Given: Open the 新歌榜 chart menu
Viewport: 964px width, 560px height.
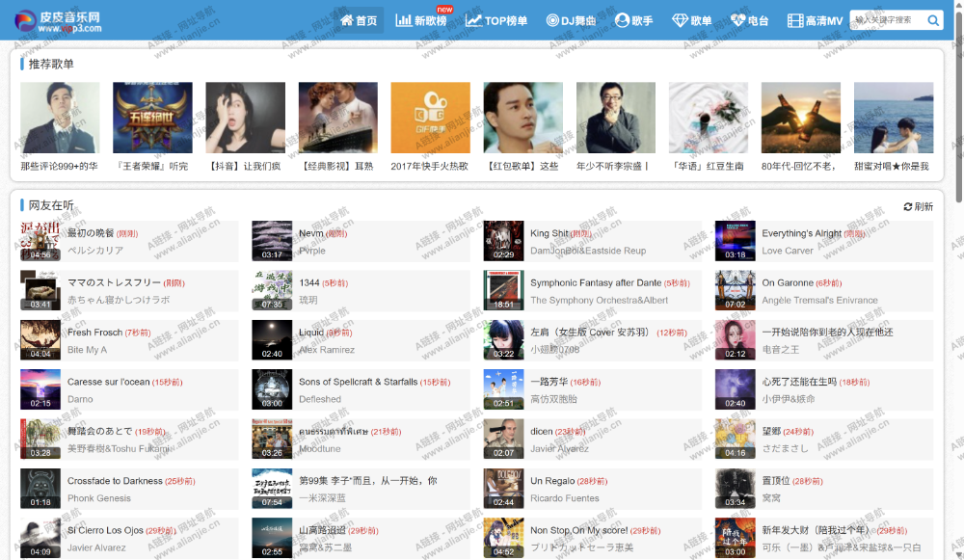Looking at the screenshot, I should click(x=422, y=21).
